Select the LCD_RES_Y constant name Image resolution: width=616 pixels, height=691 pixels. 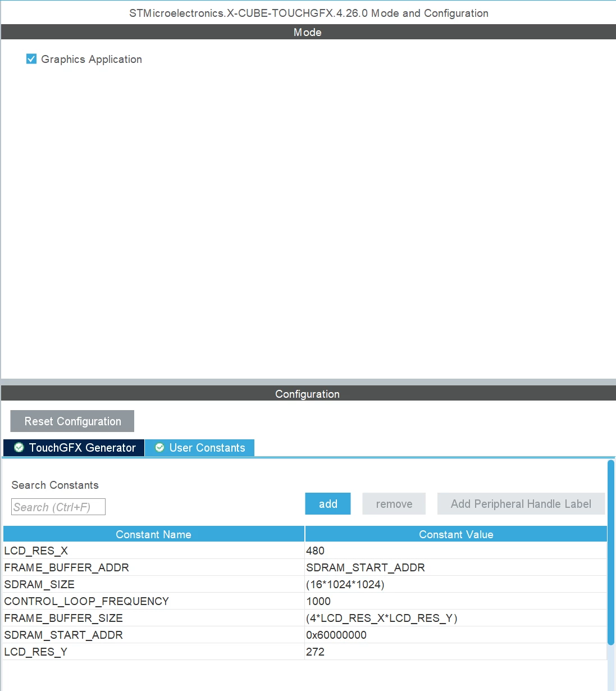35,652
